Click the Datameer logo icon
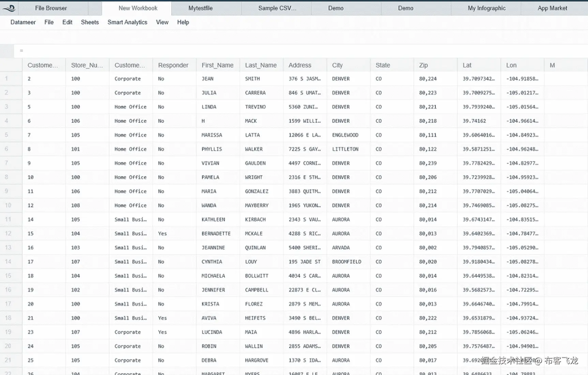Screen dimensions: 588x375 click(x=9, y=8)
